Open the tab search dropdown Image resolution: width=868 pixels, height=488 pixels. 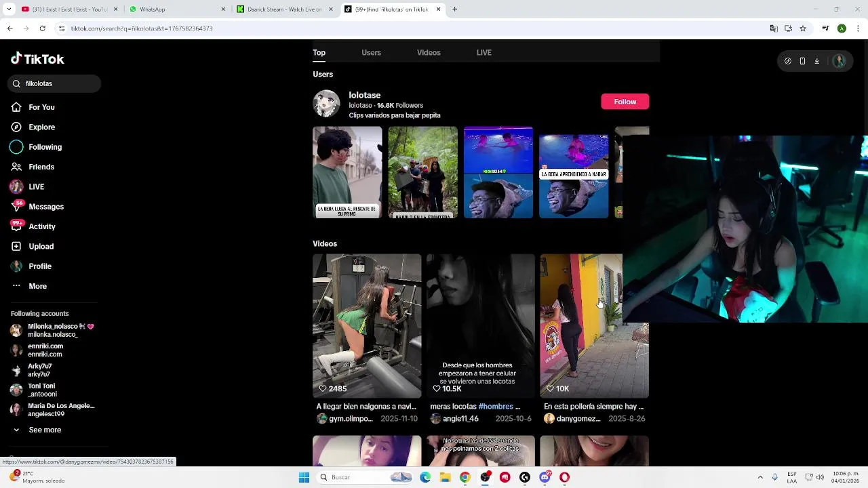point(9,9)
